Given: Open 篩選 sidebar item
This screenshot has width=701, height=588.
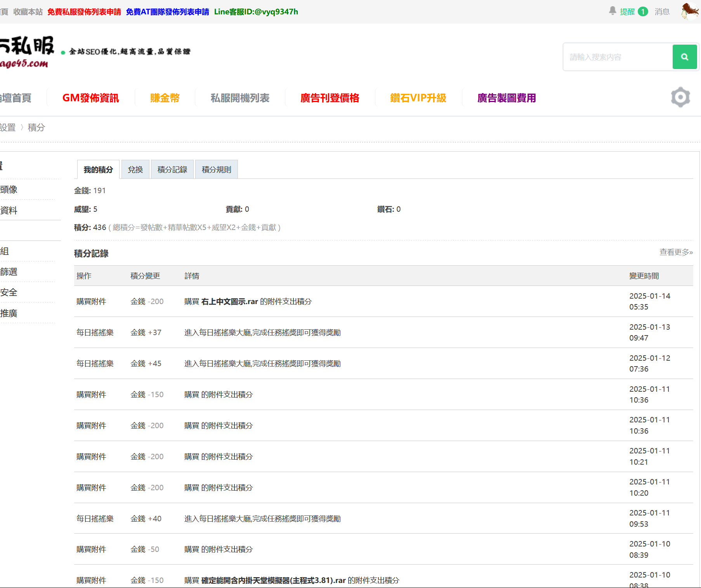Looking at the screenshot, I should (x=9, y=272).
